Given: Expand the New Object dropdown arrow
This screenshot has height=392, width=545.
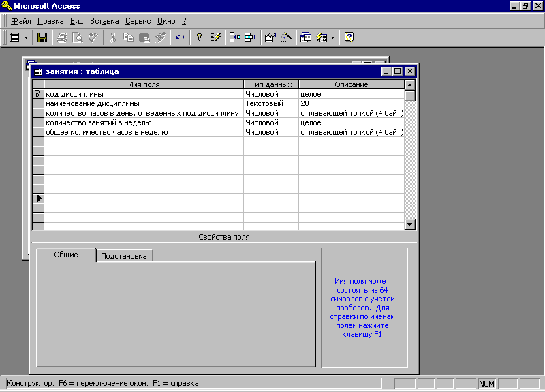Looking at the screenshot, I should (x=332, y=37).
